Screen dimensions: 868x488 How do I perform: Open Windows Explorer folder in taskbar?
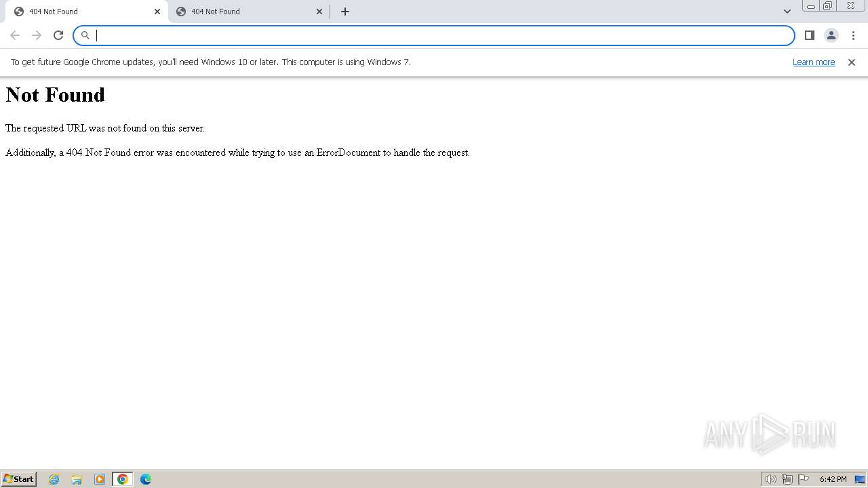[x=77, y=479]
